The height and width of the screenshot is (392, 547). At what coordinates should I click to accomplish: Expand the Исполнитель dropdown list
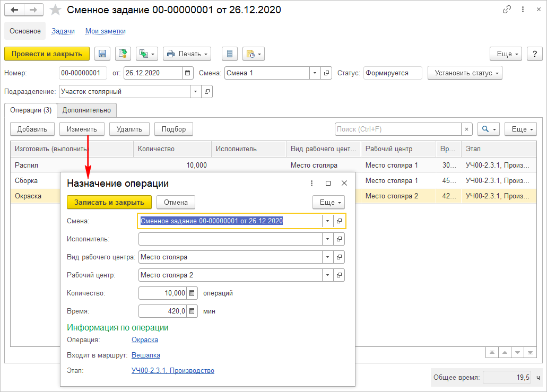point(328,239)
